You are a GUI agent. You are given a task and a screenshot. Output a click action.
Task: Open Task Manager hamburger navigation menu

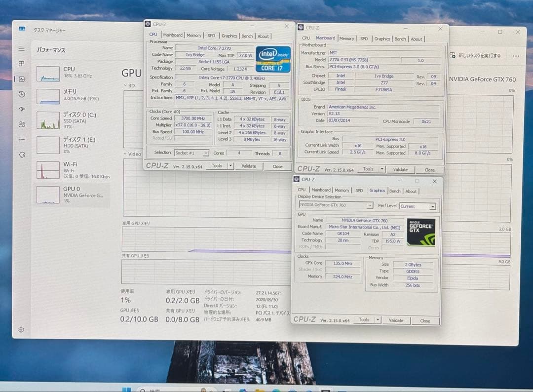click(x=21, y=48)
